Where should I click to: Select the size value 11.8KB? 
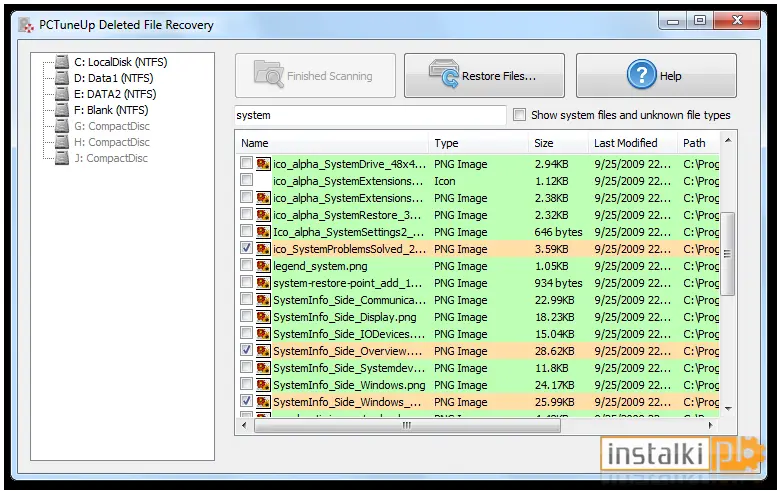click(551, 368)
